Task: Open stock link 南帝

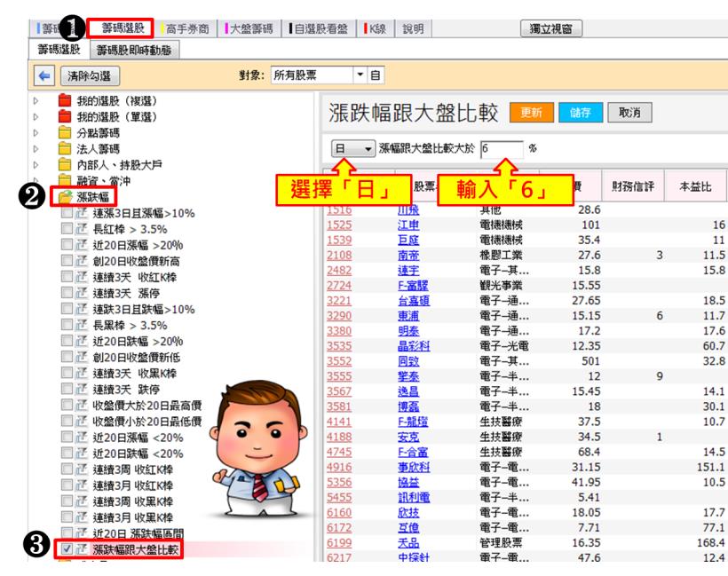Action: (x=409, y=256)
